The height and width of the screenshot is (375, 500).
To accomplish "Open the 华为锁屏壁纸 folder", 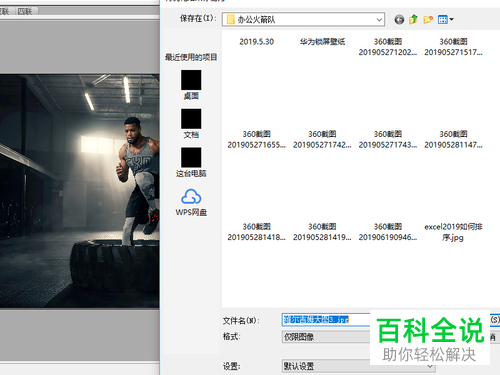I will [x=322, y=42].
